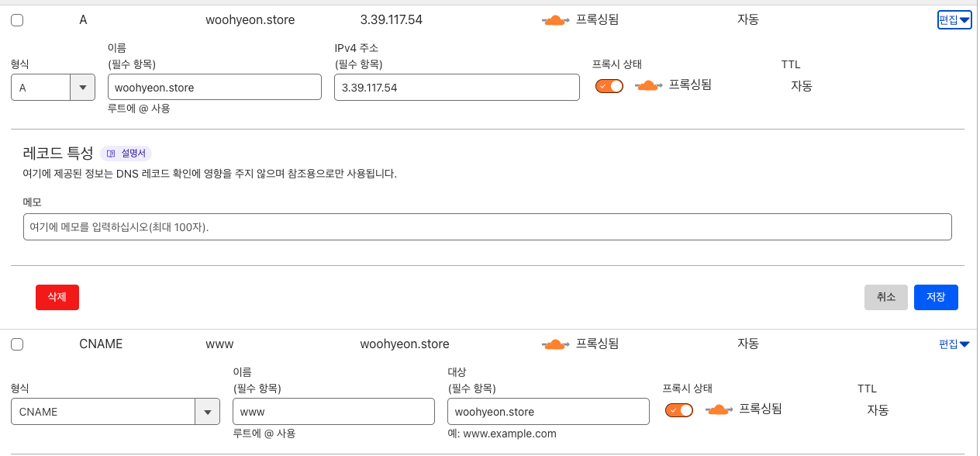Click the CNAME name field containing www
Screen dimensions: 980x456
333,412
